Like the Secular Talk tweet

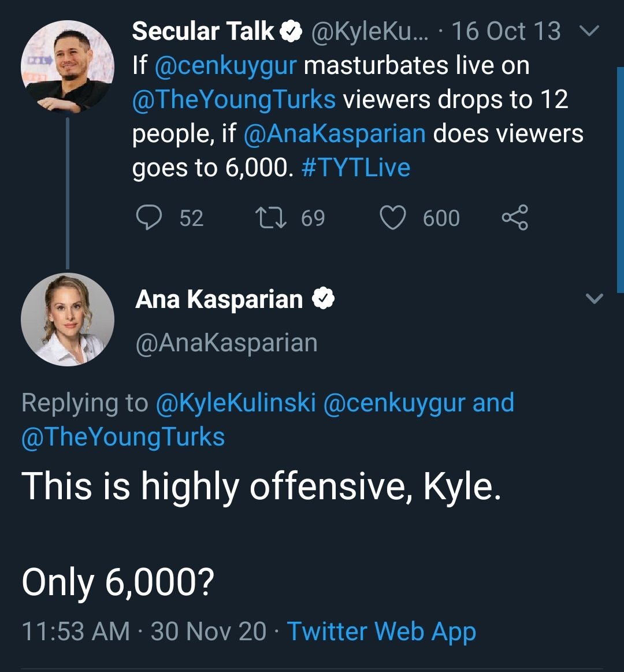coord(392,218)
